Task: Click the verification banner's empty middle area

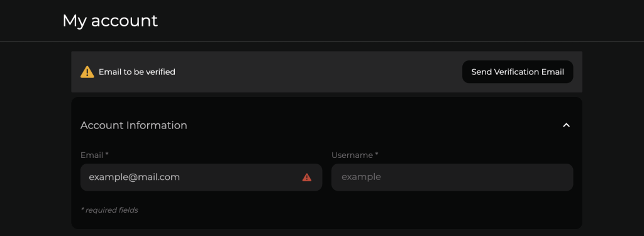Action: click(x=319, y=72)
